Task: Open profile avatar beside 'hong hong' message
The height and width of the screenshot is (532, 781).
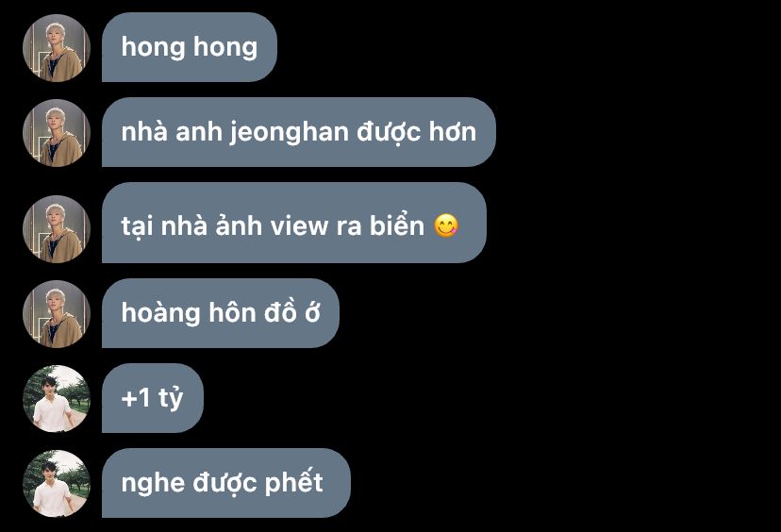Action: click(x=57, y=48)
